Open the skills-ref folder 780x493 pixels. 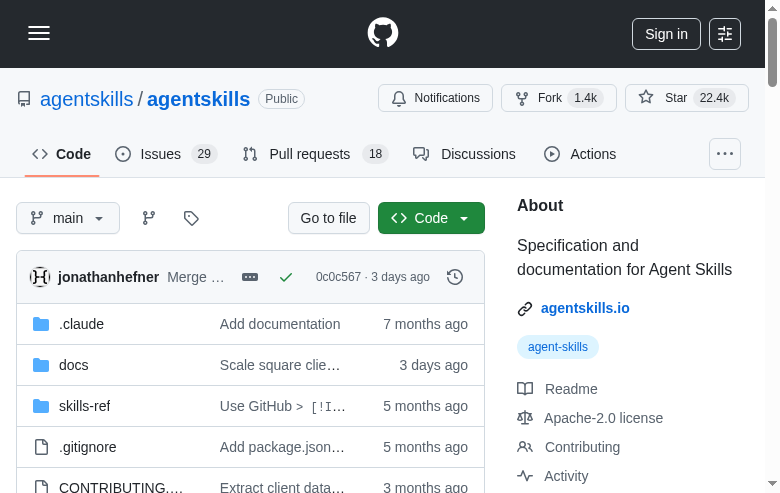click(x=85, y=406)
